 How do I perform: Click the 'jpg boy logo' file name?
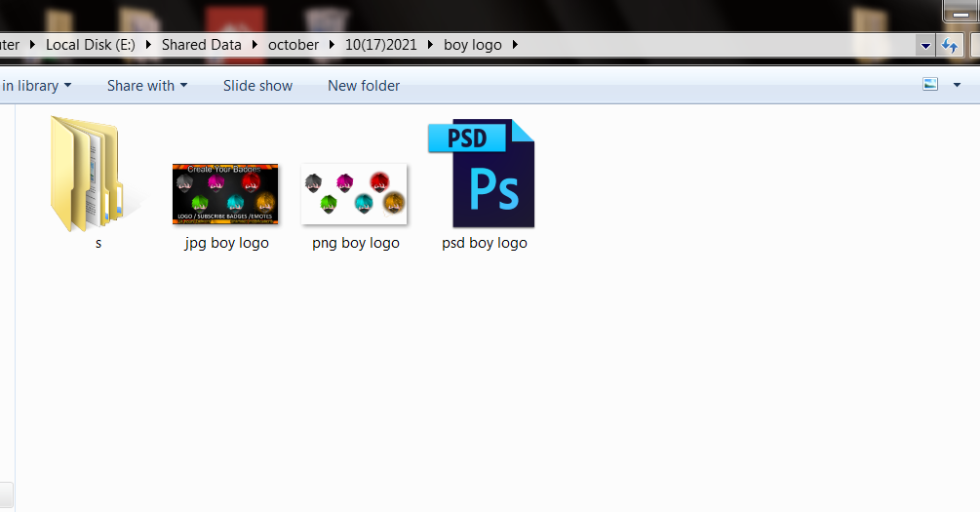point(227,243)
